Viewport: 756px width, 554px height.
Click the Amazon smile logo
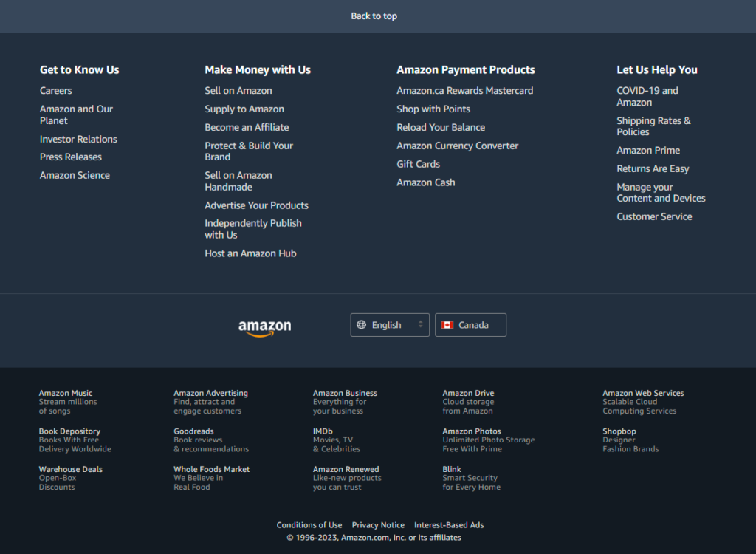pyautogui.click(x=265, y=328)
